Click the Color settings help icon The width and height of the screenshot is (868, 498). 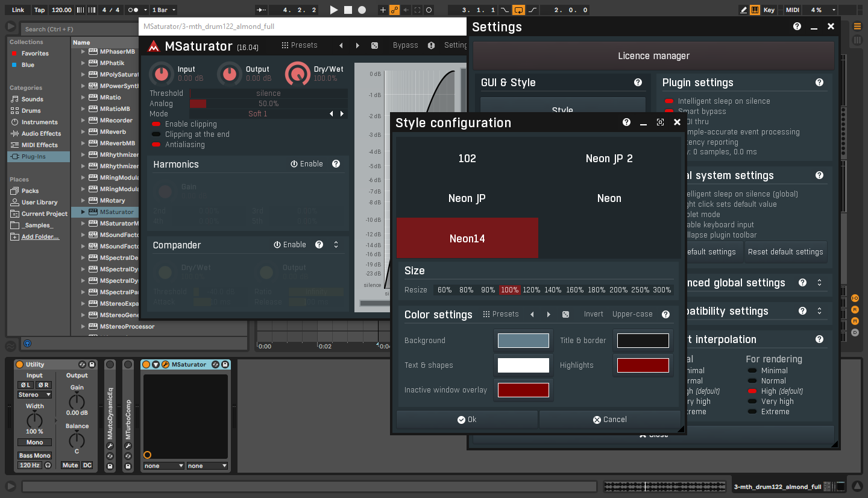[665, 314]
